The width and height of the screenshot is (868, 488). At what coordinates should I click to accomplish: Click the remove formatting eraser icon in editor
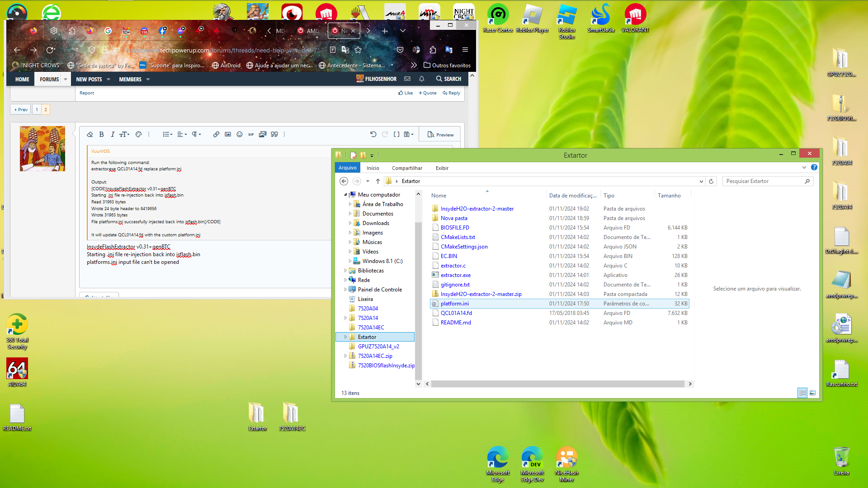point(90,134)
